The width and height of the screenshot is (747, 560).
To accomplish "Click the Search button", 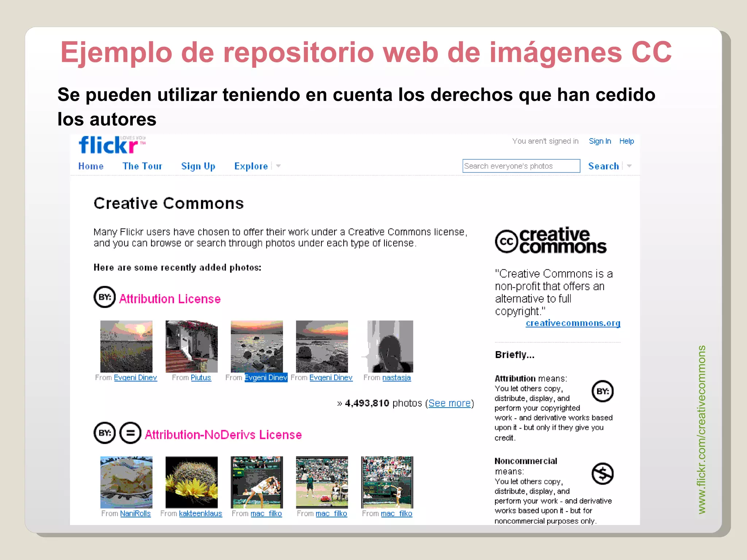I will pyautogui.click(x=604, y=166).
